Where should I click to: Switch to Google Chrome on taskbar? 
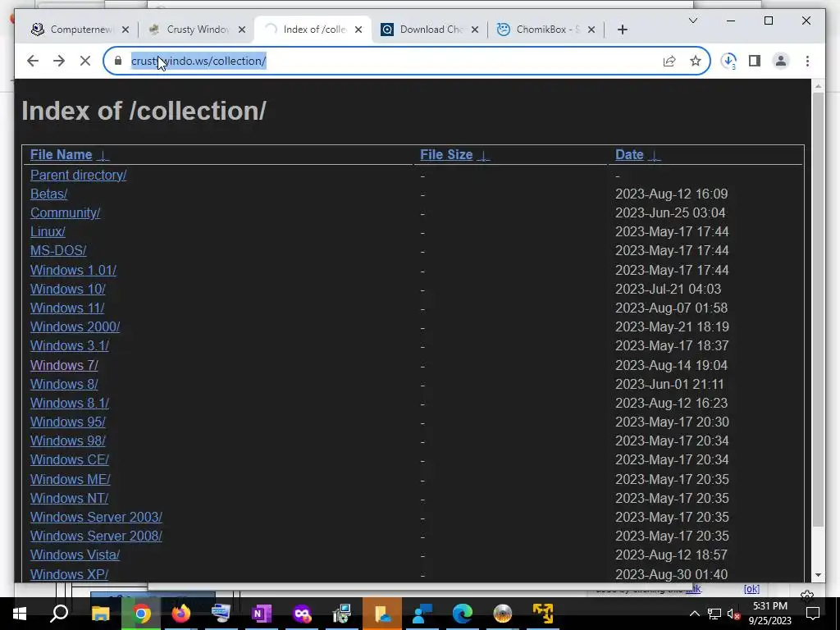tap(141, 614)
